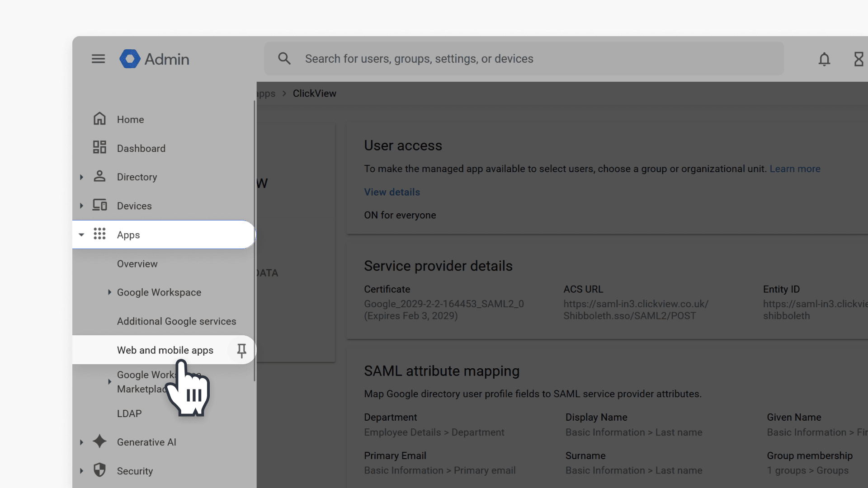Open the notifications bell
Image resolution: width=868 pixels, height=488 pixels.
click(824, 59)
